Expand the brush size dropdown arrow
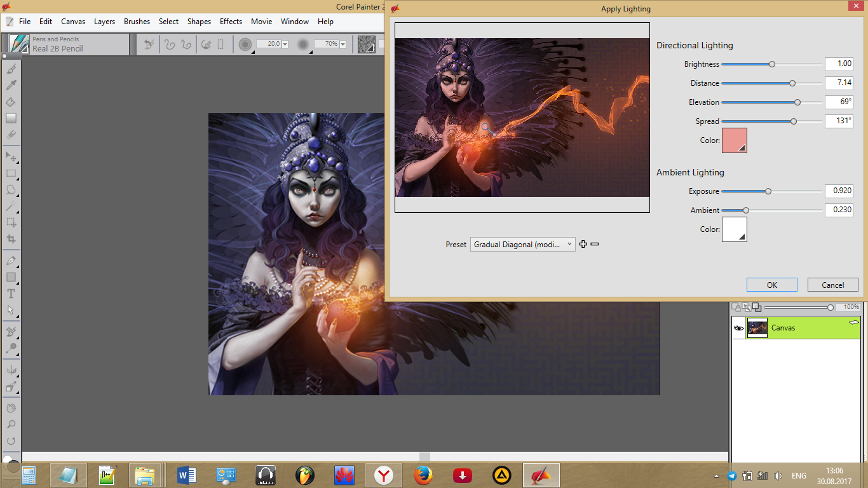Viewport: 868px width, 488px height. (x=285, y=44)
